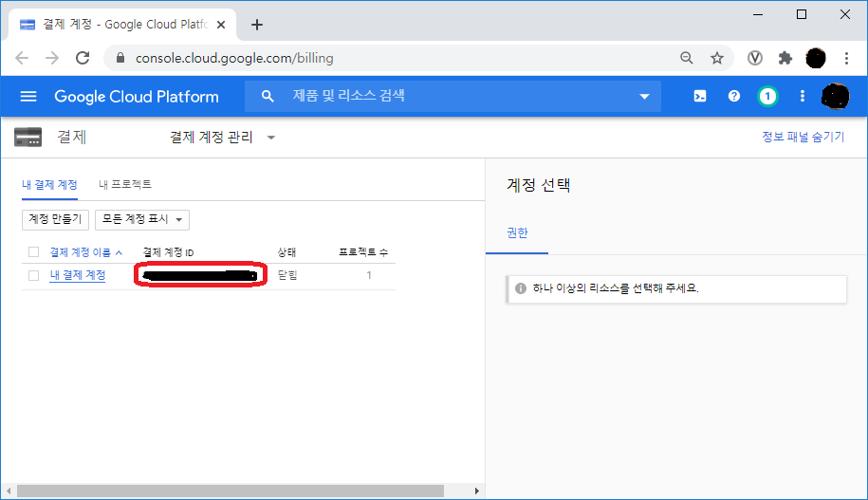Open the V browser extension icon
The image size is (868, 500).
(x=755, y=58)
